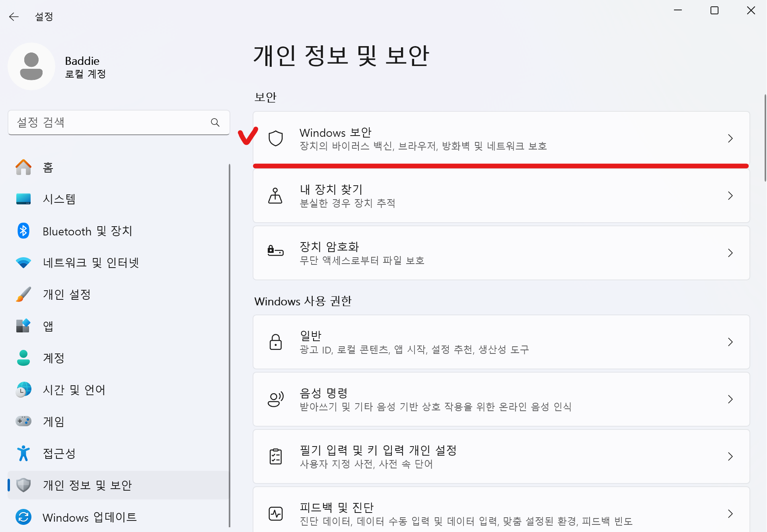This screenshot has width=767, height=532.
Task: Open 음성 명령 settings row
Action: [501, 399]
